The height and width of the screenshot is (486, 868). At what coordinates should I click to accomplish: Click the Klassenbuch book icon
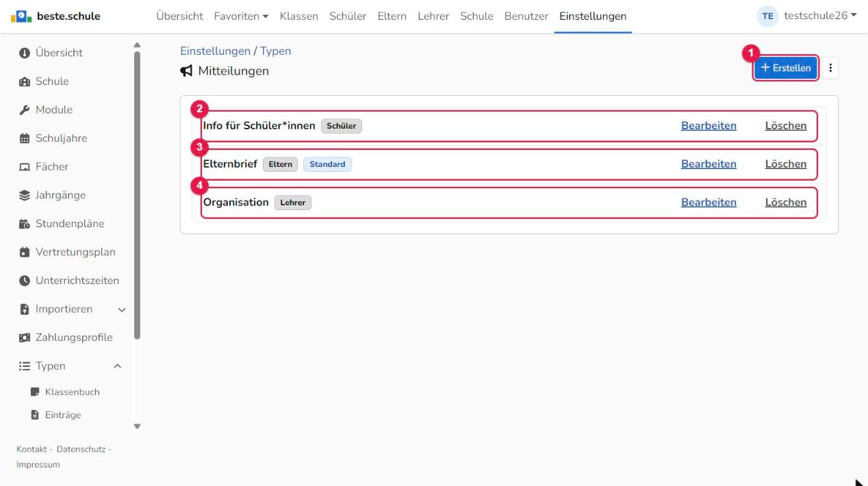pos(35,392)
